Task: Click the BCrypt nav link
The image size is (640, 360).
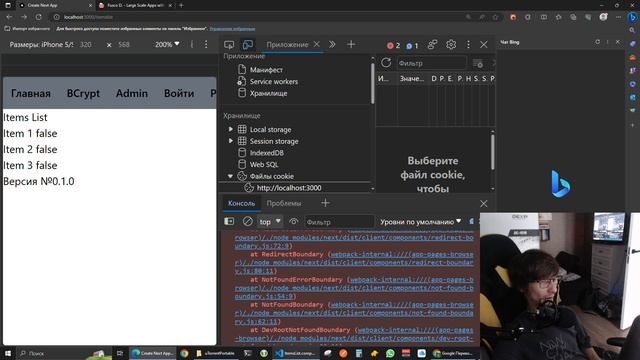Action: pyautogui.click(x=83, y=93)
